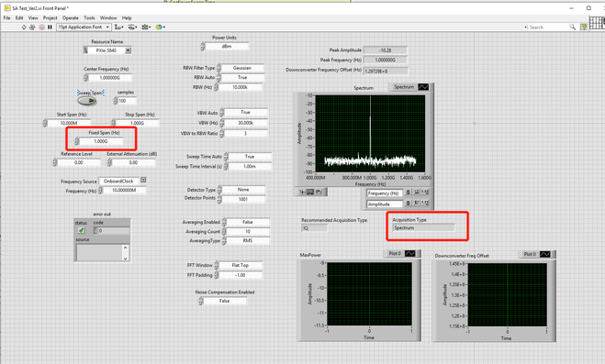Click the toolbar Search input box

[x=548, y=28]
